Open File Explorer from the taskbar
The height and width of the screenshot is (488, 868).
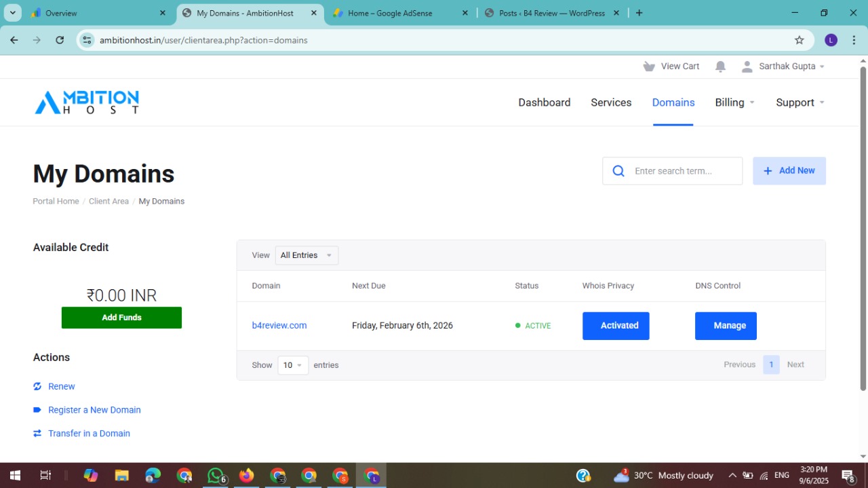pos(121,475)
